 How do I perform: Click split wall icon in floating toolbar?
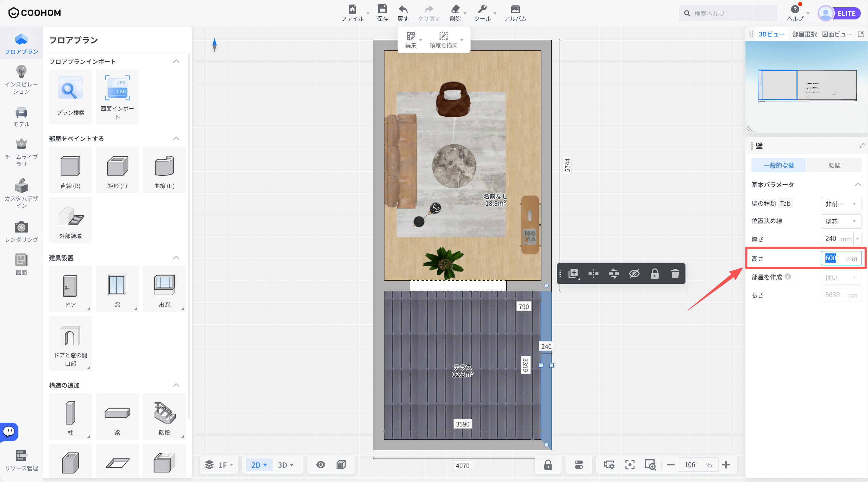coord(593,274)
